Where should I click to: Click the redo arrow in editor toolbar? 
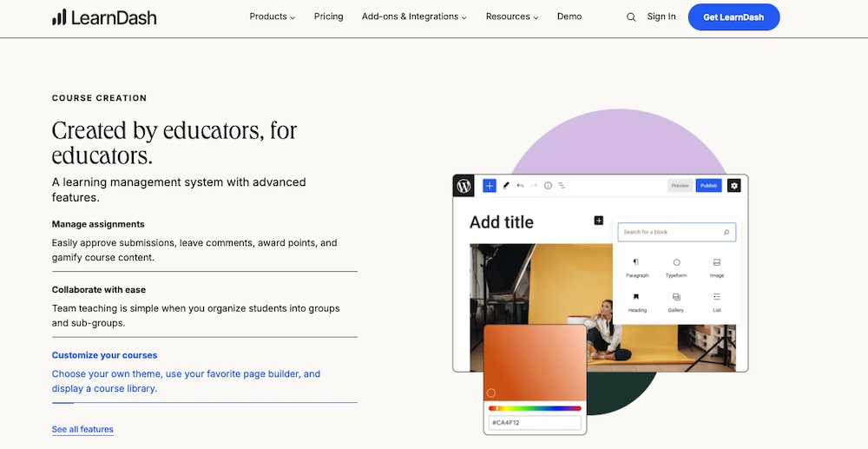coord(534,186)
